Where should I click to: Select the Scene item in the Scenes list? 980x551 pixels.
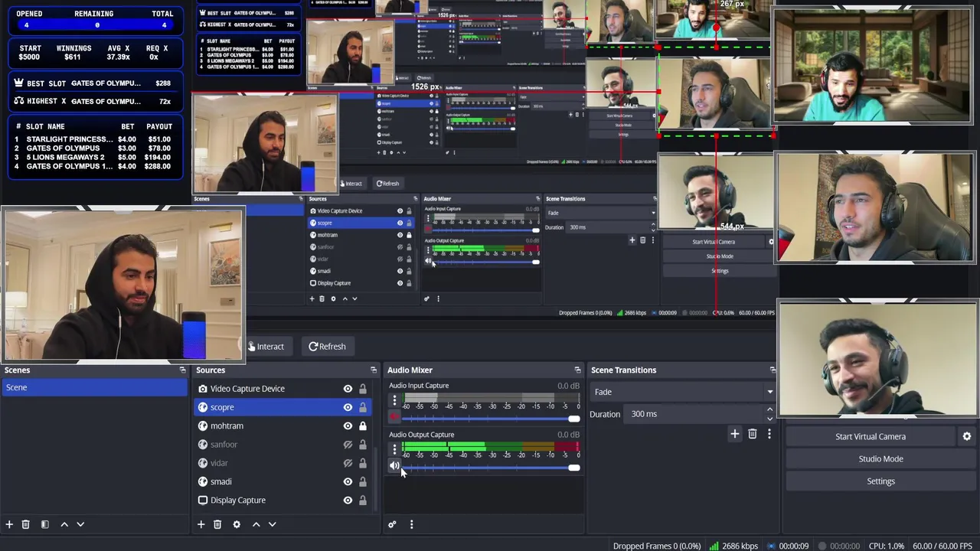tap(93, 387)
